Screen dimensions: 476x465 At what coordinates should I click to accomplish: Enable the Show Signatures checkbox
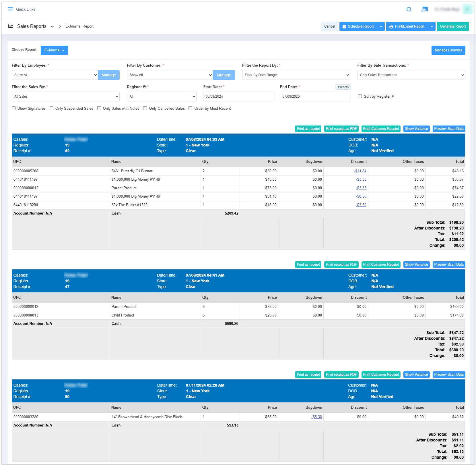tap(13, 108)
